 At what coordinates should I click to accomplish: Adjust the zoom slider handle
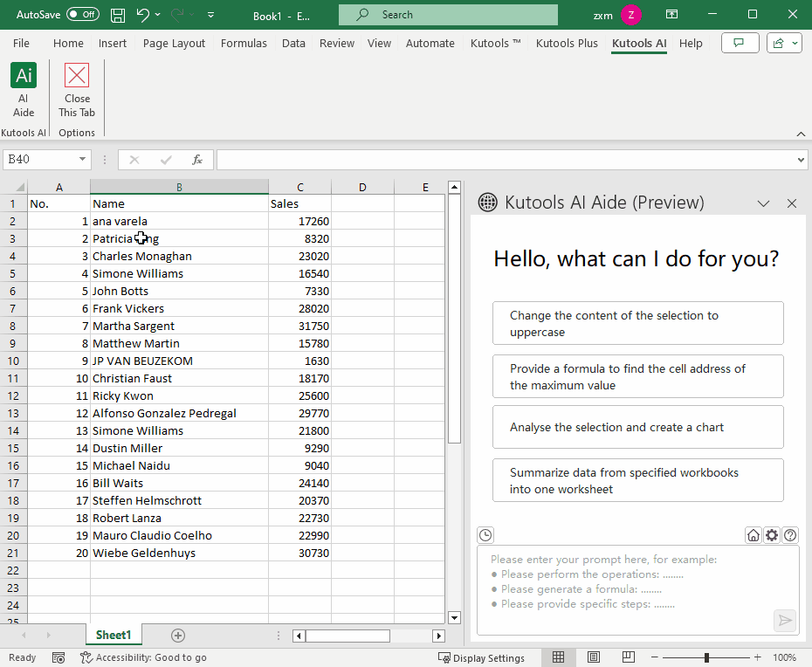706,657
